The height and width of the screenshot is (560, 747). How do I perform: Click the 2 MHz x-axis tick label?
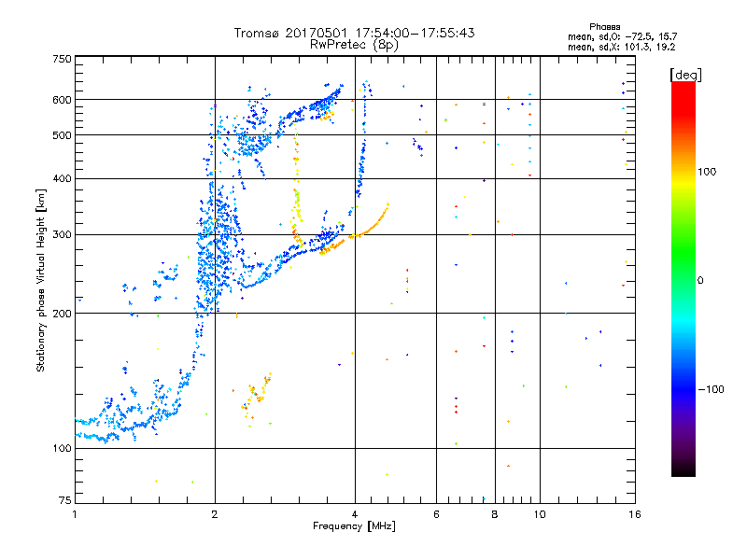(215, 514)
